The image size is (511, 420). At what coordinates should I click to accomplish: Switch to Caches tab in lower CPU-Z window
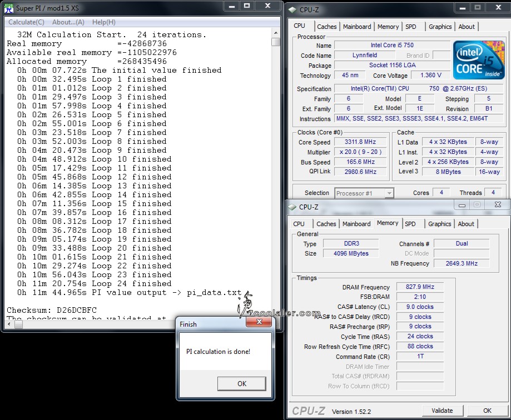point(326,224)
